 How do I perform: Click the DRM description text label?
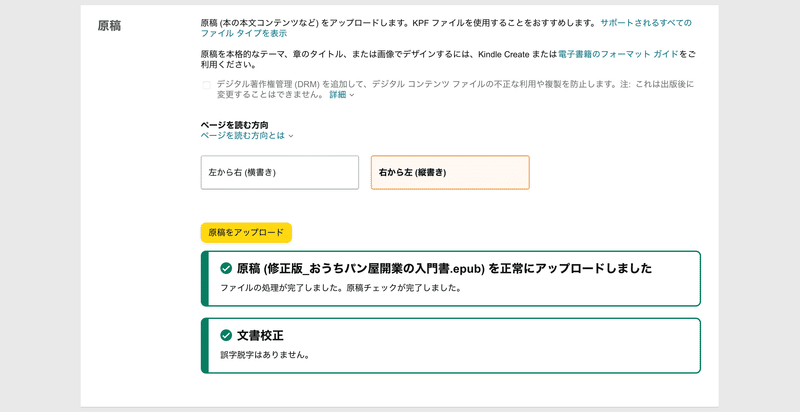(455, 89)
